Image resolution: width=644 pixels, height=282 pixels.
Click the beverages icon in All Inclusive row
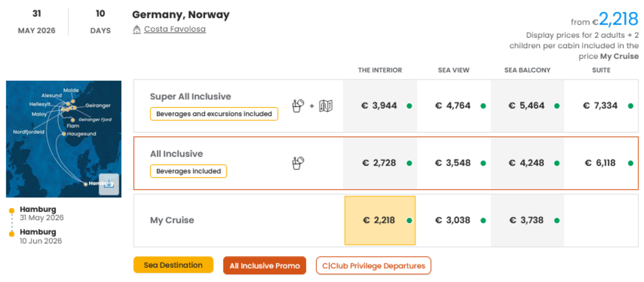298,163
